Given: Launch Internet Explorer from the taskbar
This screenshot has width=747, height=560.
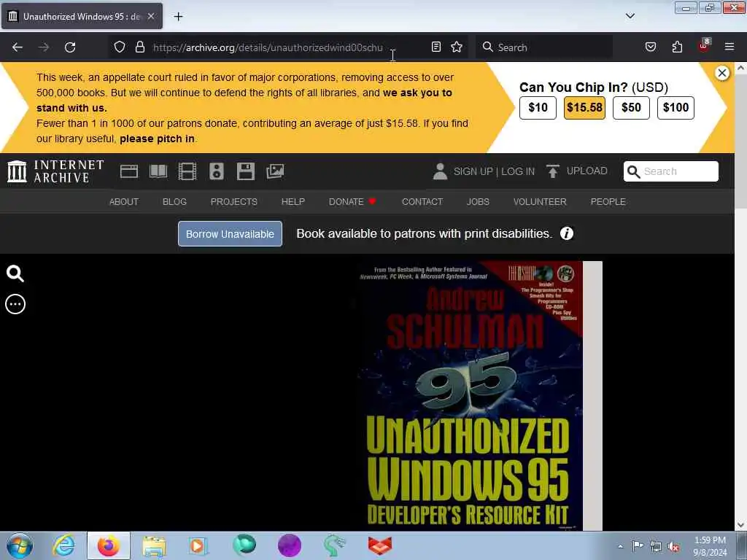Looking at the screenshot, I should click(x=64, y=545).
